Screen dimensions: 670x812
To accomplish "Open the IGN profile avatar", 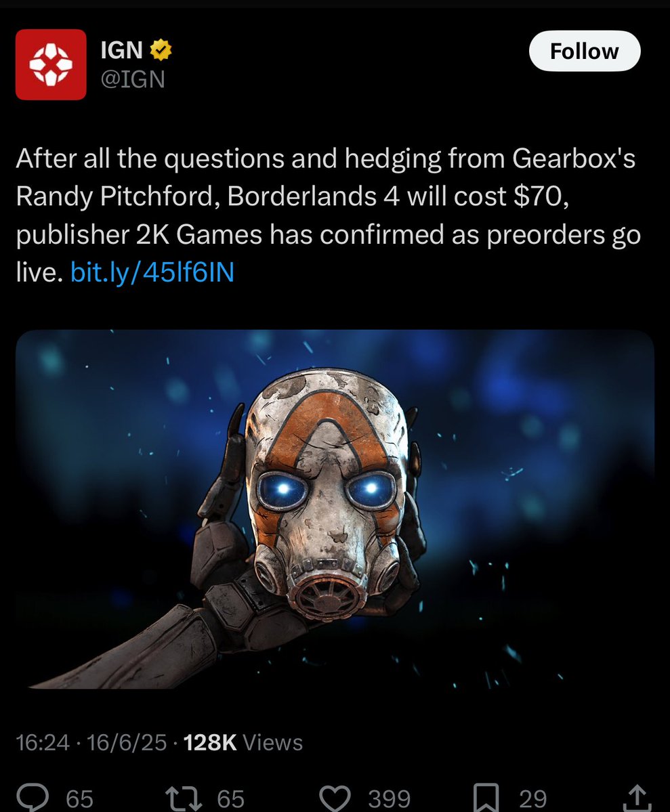I will point(51,64).
